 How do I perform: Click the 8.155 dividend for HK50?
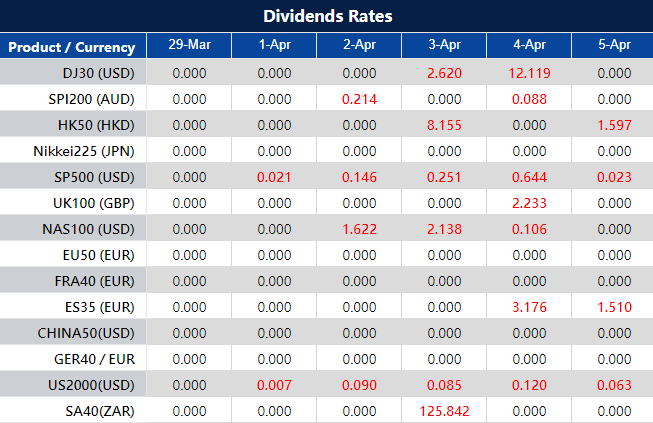444,125
